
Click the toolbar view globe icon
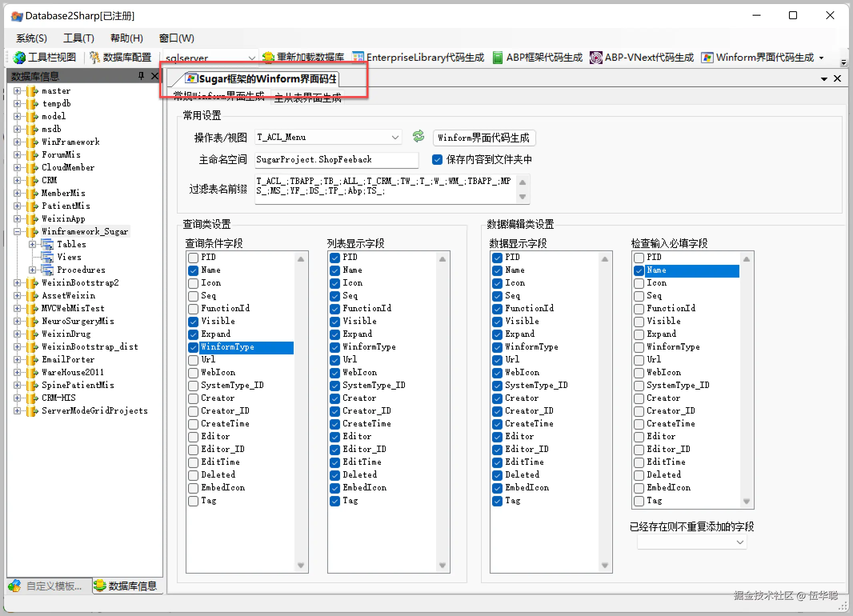[x=19, y=58]
